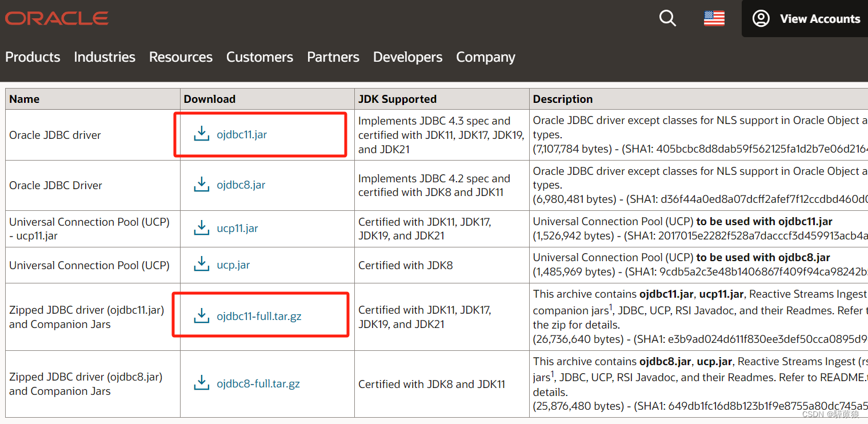The width and height of the screenshot is (868, 424).
Task: Open the search magnifier icon
Action: tap(667, 18)
